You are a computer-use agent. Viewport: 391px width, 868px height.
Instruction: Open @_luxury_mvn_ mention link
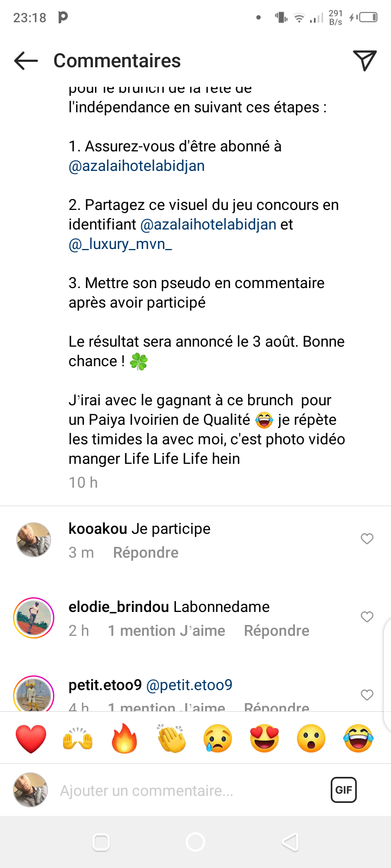pos(120,244)
